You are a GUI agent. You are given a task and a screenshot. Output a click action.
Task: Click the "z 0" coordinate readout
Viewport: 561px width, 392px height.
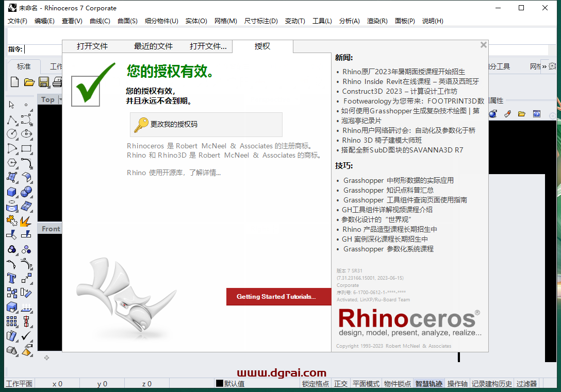146,384
